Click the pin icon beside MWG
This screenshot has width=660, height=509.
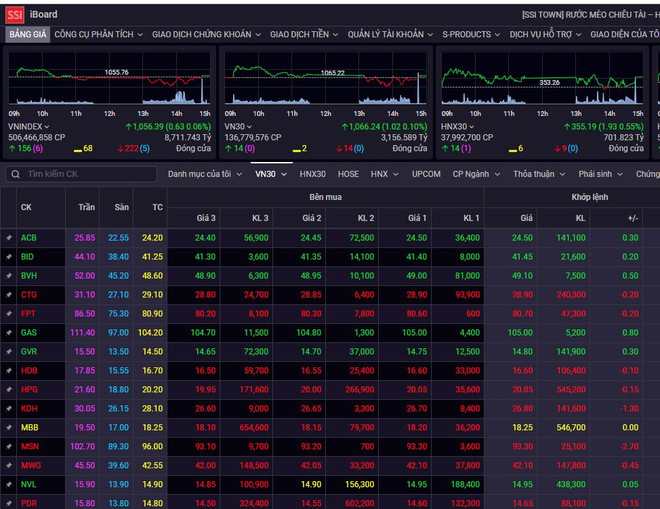click(9, 465)
